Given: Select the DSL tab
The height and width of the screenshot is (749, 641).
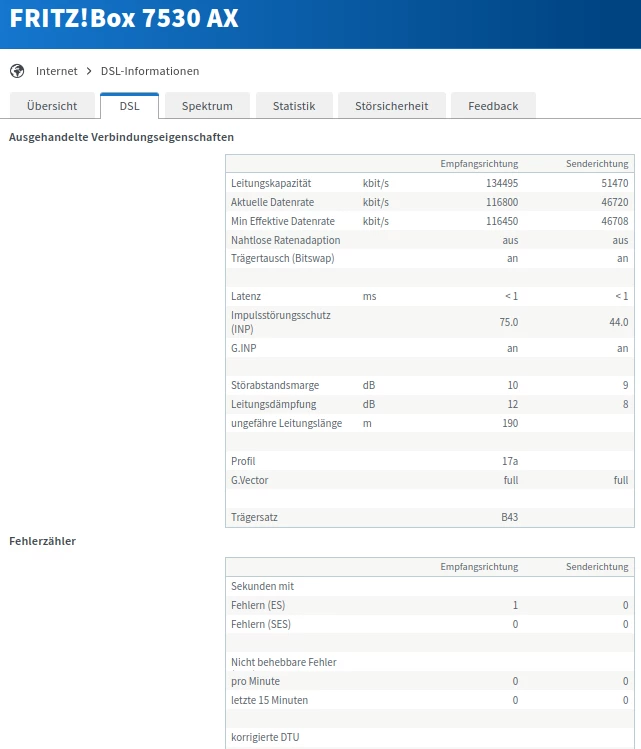Looking at the screenshot, I should [129, 106].
